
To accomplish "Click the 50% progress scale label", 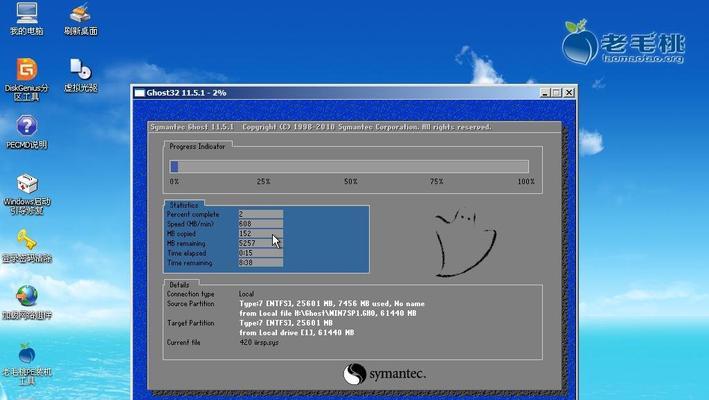I will click(x=350, y=181).
